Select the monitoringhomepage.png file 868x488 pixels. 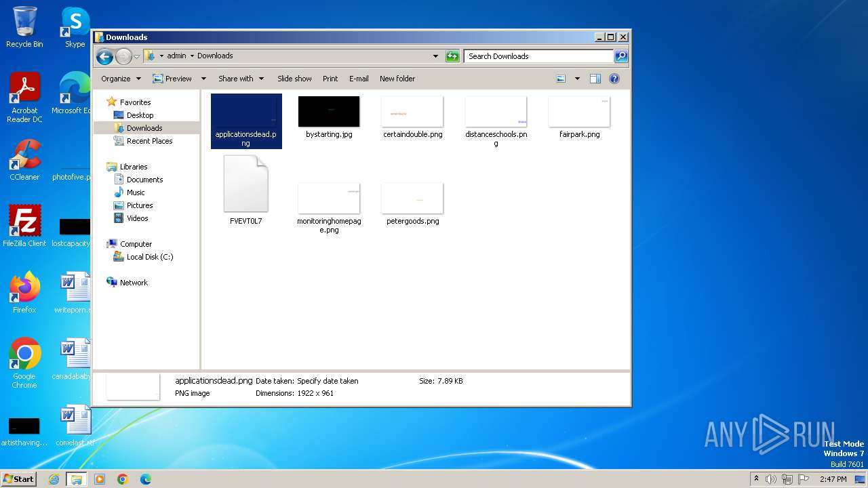point(329,207)
